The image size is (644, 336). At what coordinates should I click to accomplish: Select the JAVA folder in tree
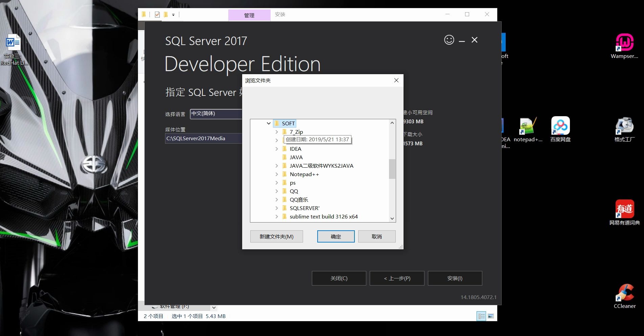click(x=296, y=157)
